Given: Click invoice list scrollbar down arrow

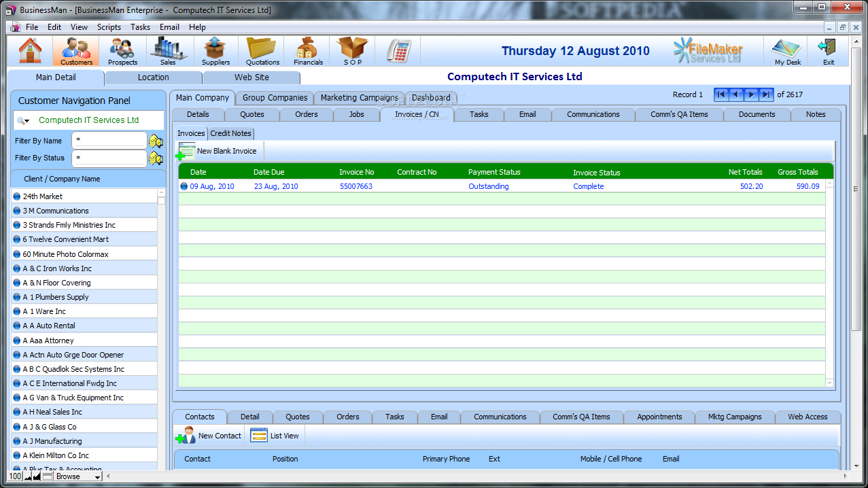Looking at the screenshot, I should 829,383.
